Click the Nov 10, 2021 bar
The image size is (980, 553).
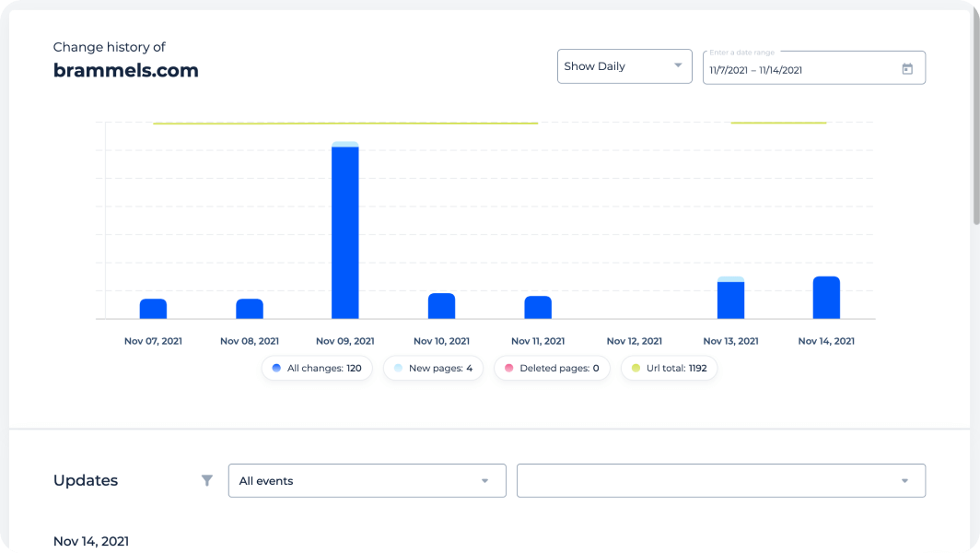(x=441, y=306)
